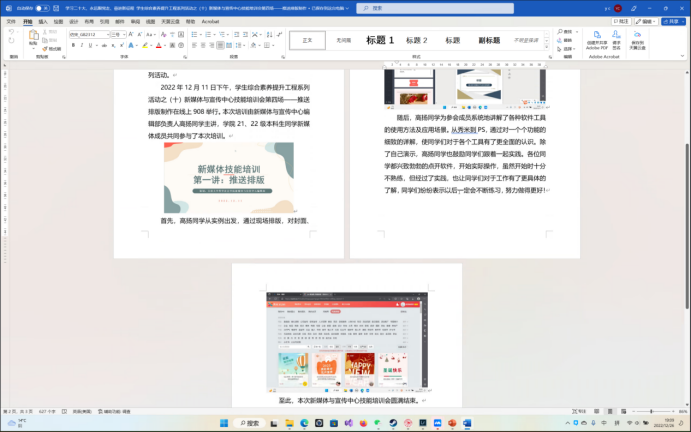The height and width of the screenshot is (432, 691).
Task: Apply Bold formatting with the B icon
Action: pos(71,45)
